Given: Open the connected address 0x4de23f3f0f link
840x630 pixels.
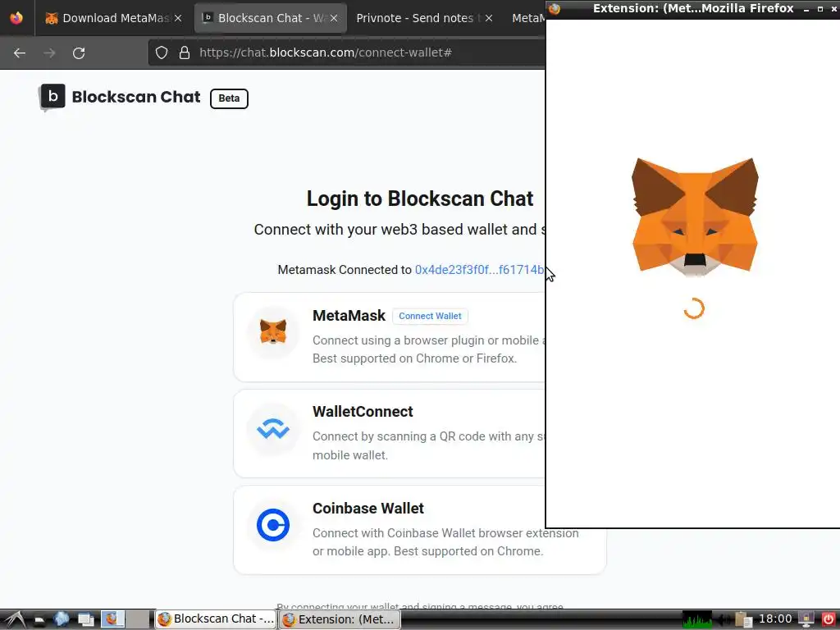Looking at the screenshot, I should click(479, 270).
